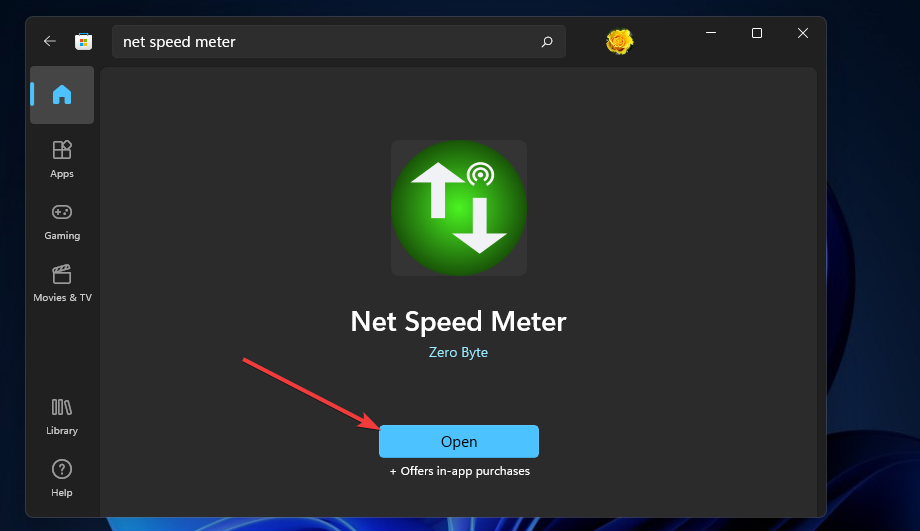920x531 pixels.
Task: Open the Library section
Action: 62,416
